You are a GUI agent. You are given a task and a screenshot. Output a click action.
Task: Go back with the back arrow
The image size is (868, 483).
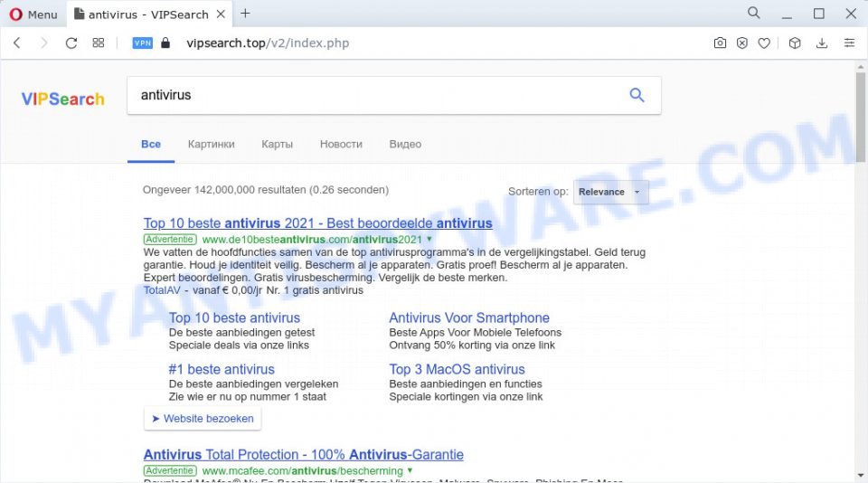[x=17, y=43]
